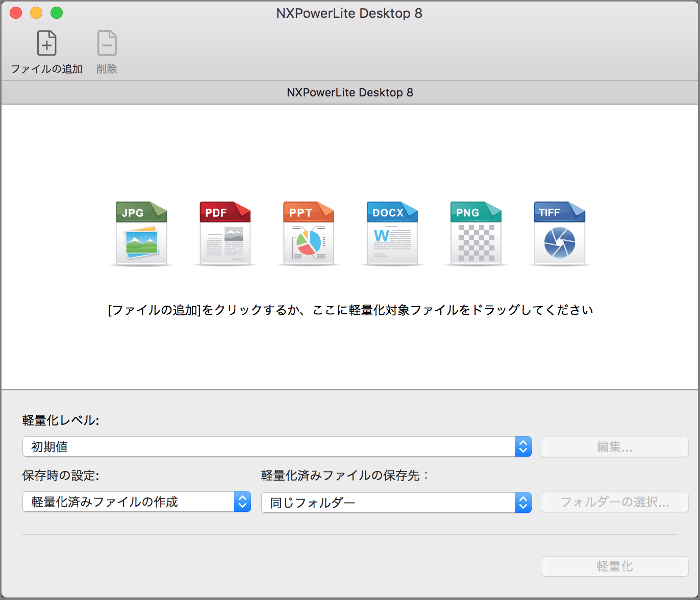Click the DOCX file type icon
This screenshot has height=600, width=700.
[392, 234]
